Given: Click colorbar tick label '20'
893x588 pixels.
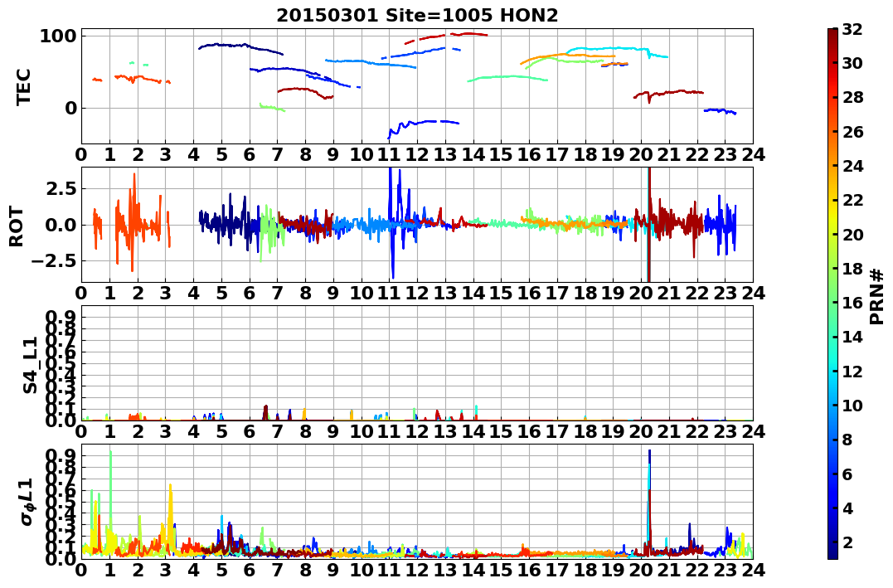Looking at the screenshot, I should 852,234.
